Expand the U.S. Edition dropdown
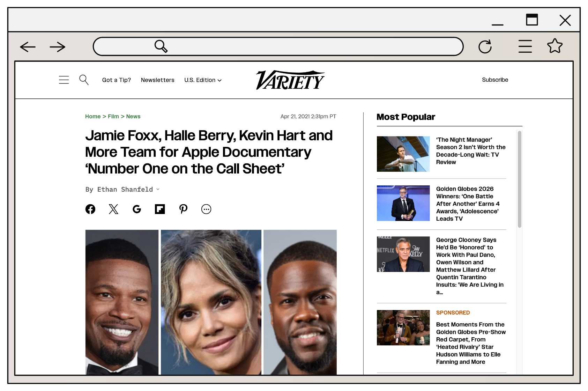Viewport: 588px width, 391px height. pos(203,80)
